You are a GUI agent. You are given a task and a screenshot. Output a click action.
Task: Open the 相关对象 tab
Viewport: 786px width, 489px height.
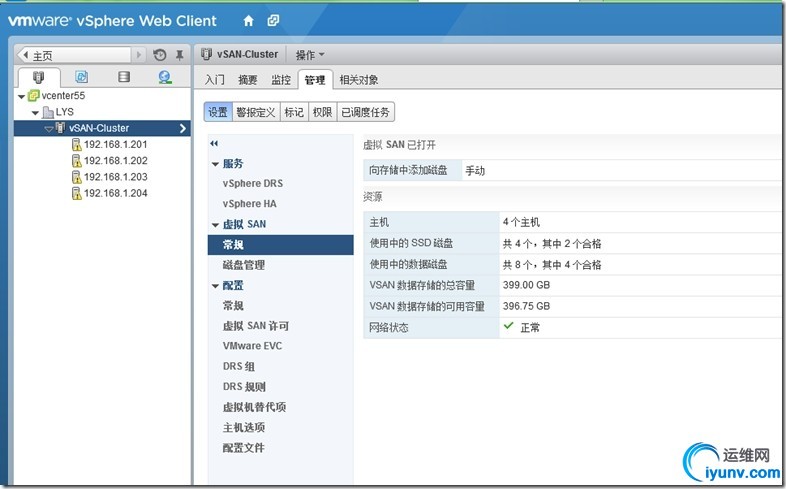coord(359,80)
